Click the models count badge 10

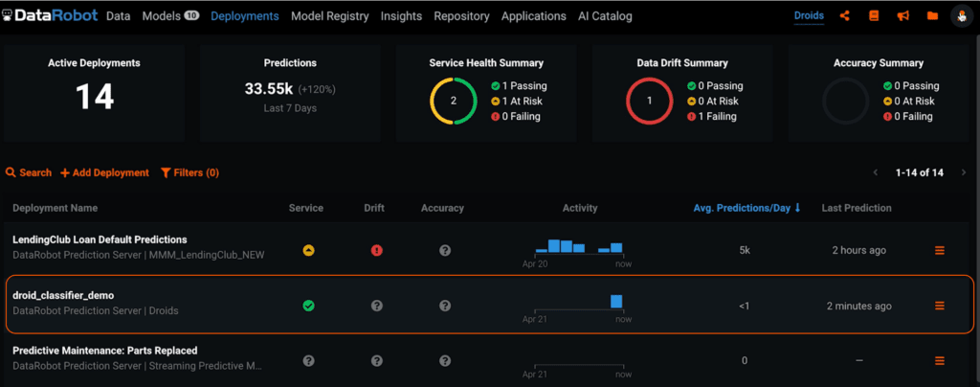(x=191, y=15)
